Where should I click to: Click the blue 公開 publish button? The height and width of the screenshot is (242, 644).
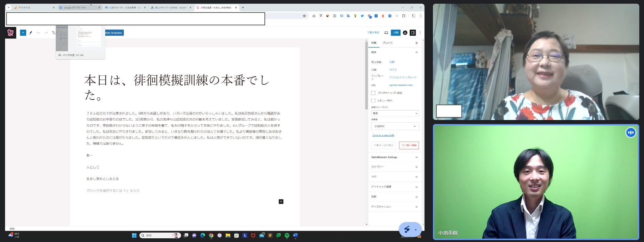[396, 33]
